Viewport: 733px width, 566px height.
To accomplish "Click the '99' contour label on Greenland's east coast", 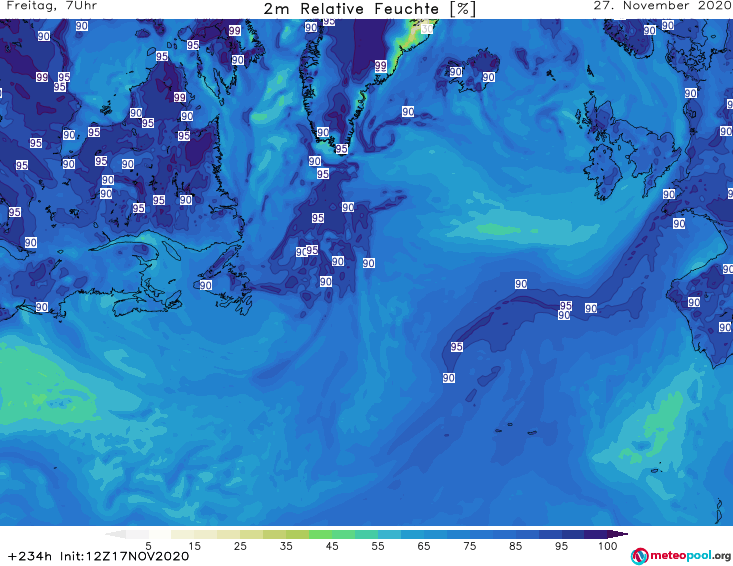I will (x=381, y=66).
